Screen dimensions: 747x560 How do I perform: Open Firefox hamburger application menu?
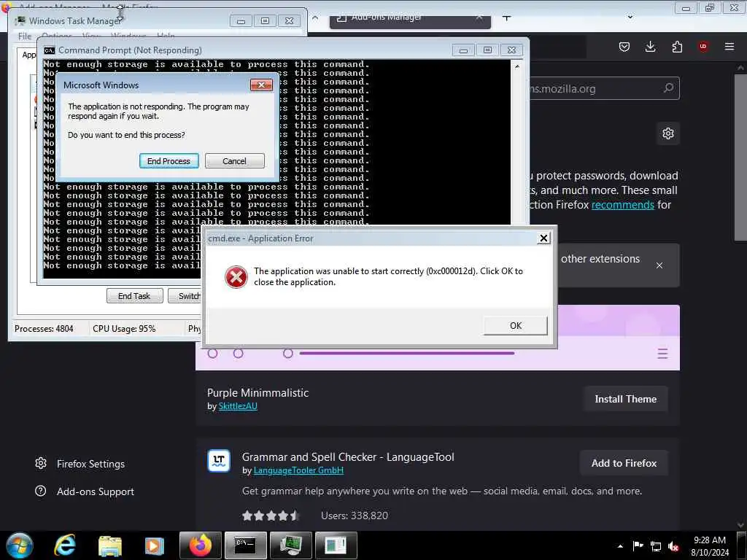tap(729, 47)
